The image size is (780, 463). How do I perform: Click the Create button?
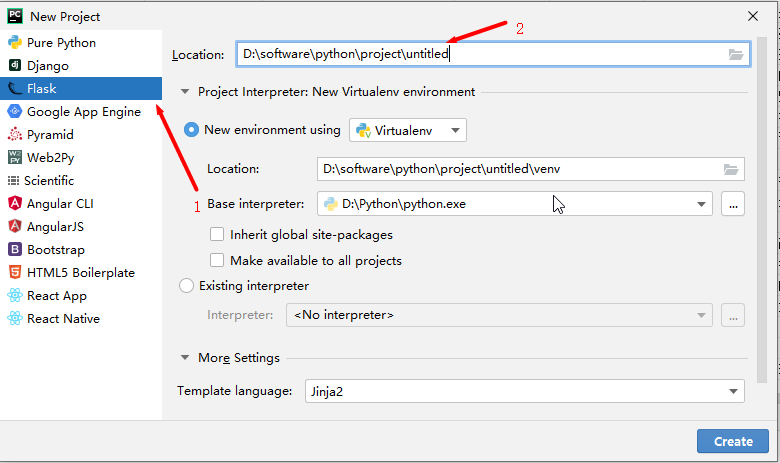(733, 441)
